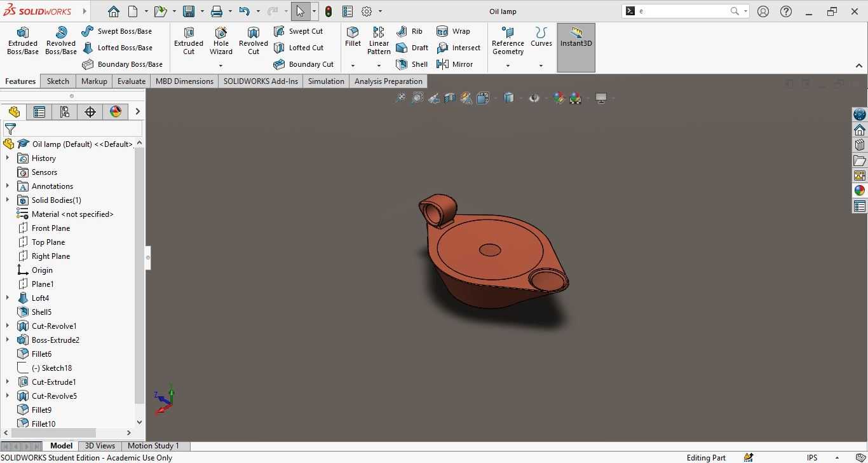Activate the Shell feature
This screenshot has width=868, height=463.
pos(412,64)
